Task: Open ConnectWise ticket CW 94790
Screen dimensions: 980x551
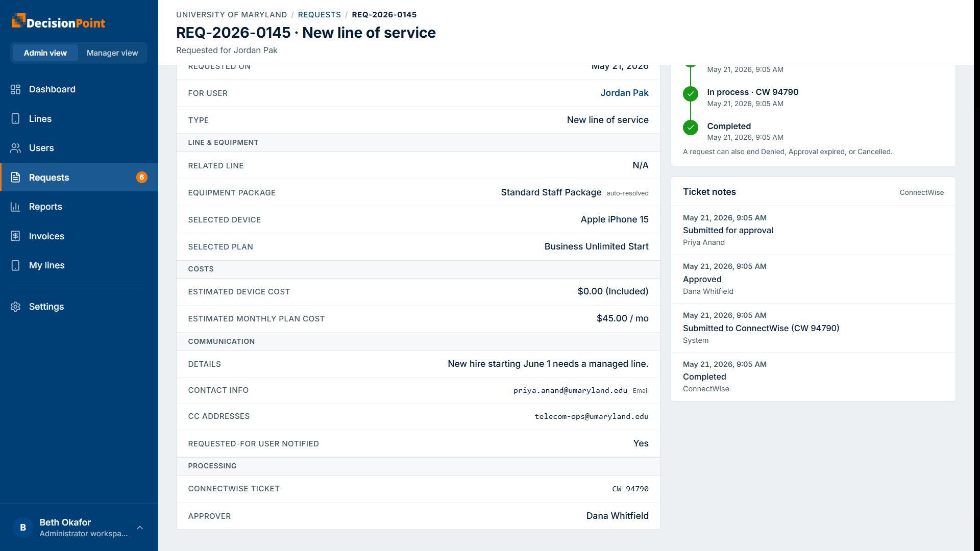Action: 630,489
